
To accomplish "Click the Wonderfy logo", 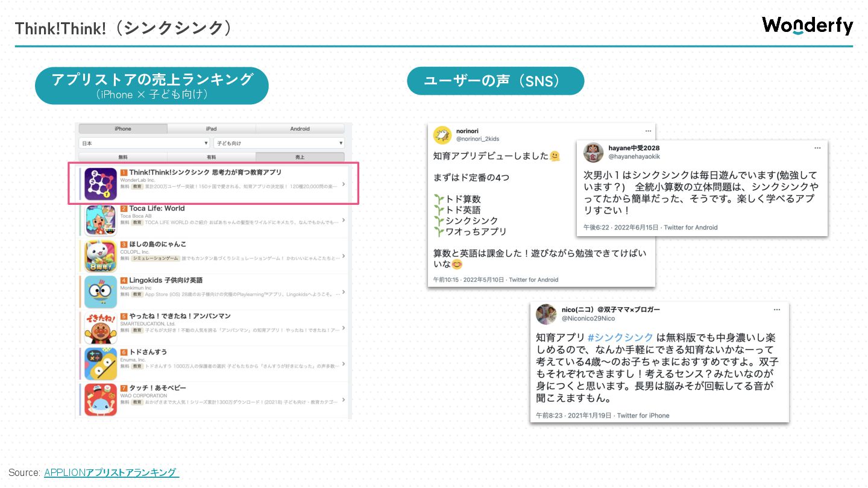I will coord(807,25).
